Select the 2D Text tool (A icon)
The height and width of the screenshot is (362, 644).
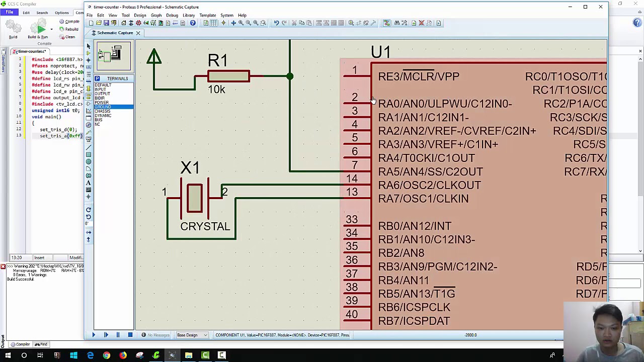[89, 183]
